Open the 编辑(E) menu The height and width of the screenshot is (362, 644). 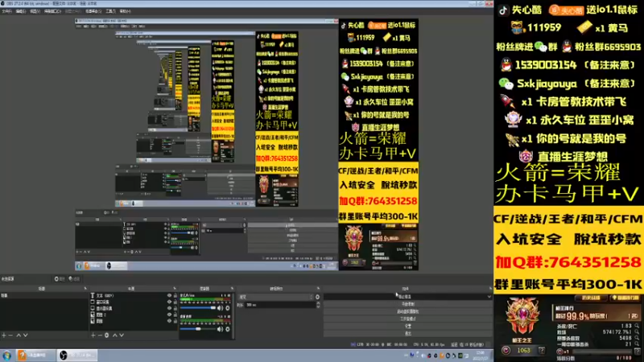(21, 11)
